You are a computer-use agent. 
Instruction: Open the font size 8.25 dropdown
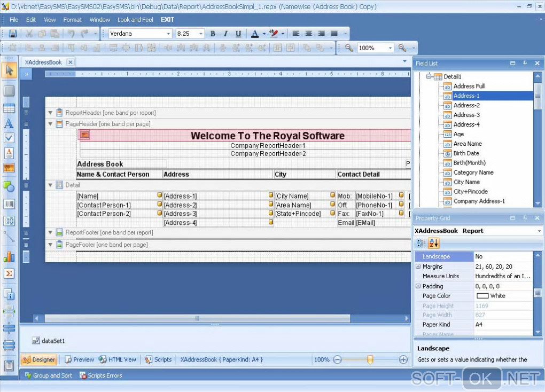click(x=200, y=34)
